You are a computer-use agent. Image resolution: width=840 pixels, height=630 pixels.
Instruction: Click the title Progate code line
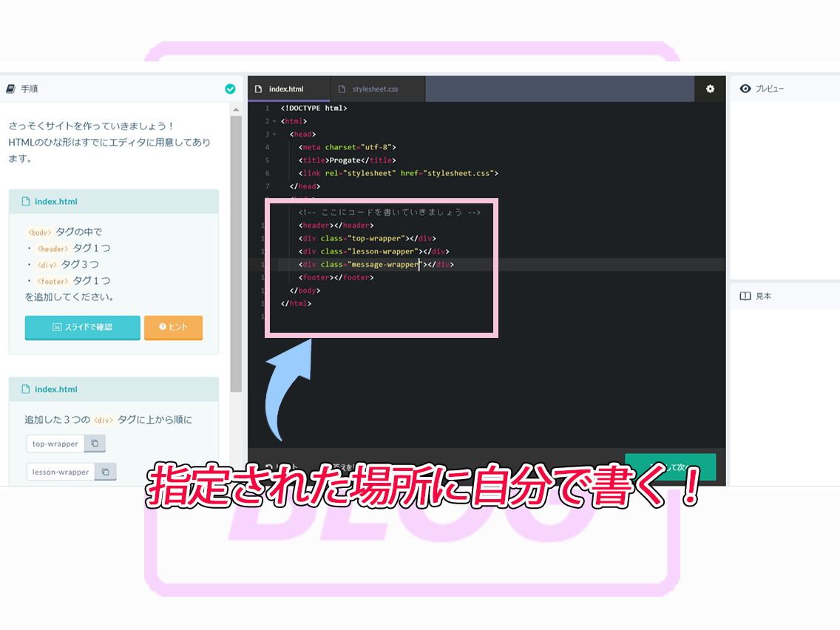[x=347, y=160]
